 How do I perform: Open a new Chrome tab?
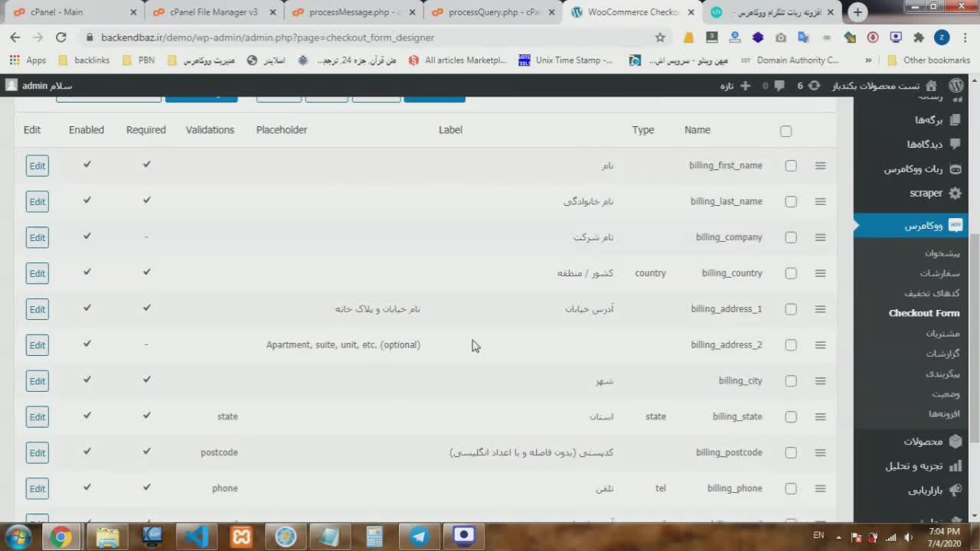tap(857, 12)
